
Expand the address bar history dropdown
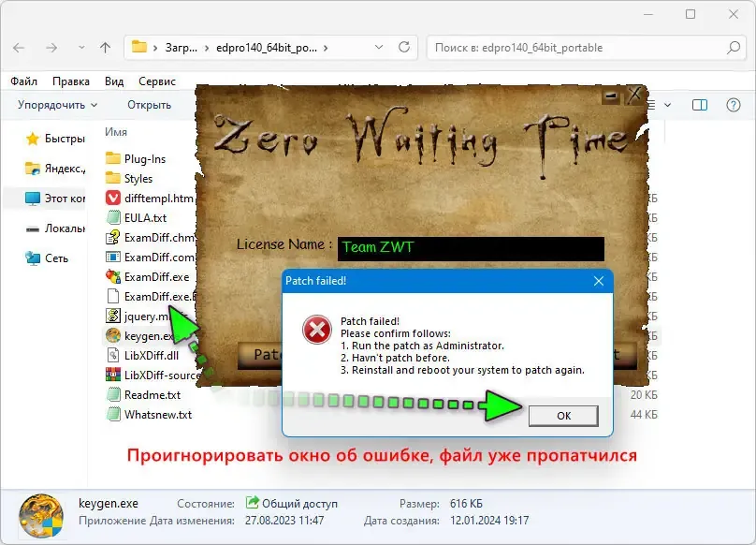(379, 48)
